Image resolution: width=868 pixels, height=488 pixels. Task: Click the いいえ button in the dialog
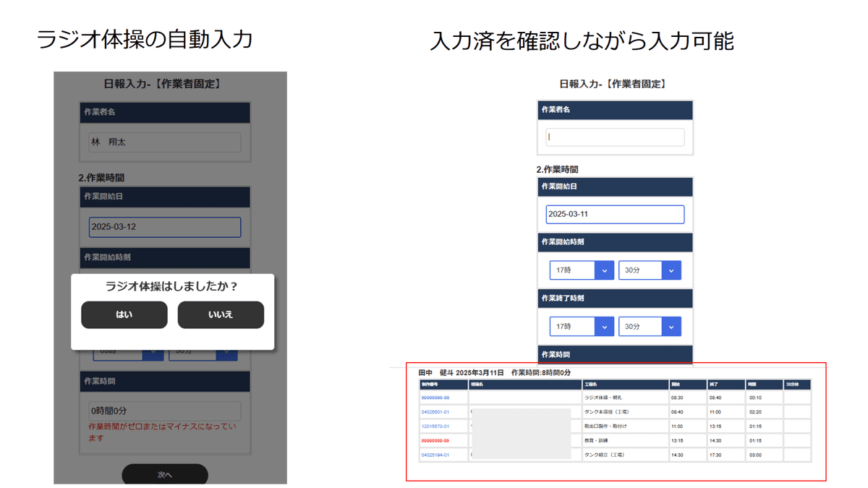[x=221, y=315]
